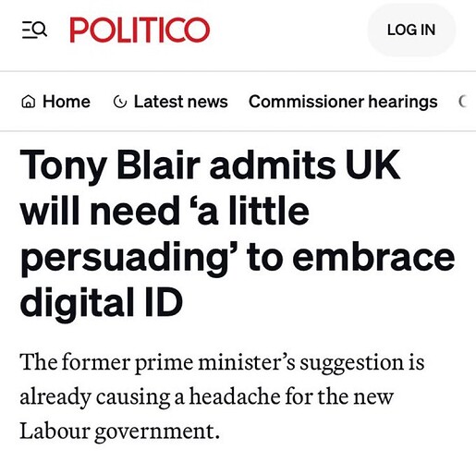Screen dimensions: 476x462
Task: Open the Tony Blair digital ID headline
Action: tap(238, 234)
